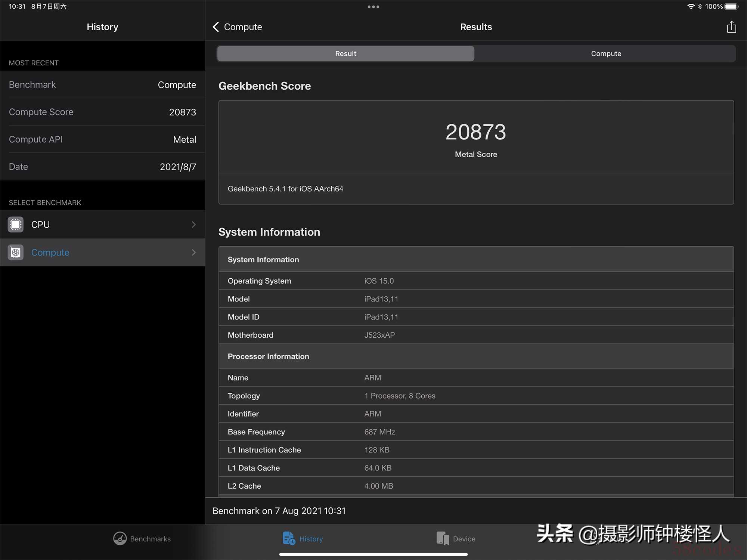This screenshot has height=560, width=747.
Task: Open the Benchmarks tab label
Action: (x=150, y=539)
